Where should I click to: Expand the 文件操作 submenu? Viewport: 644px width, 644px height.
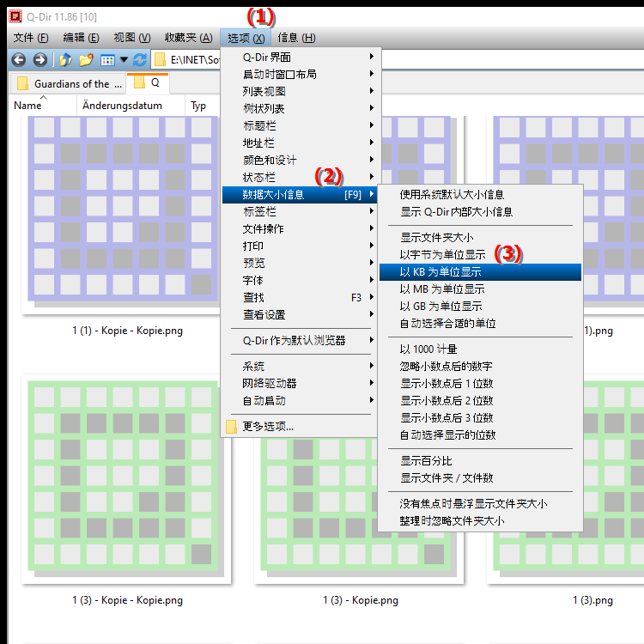300,228
